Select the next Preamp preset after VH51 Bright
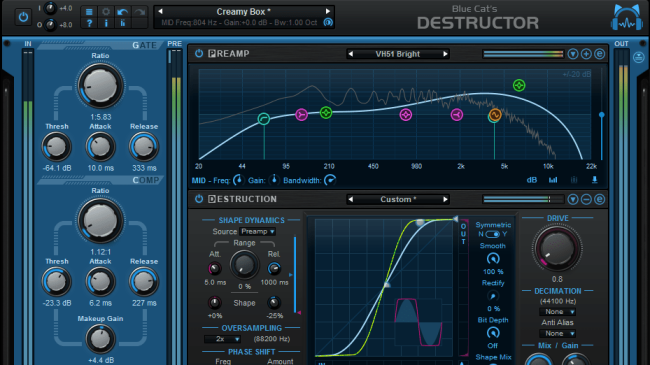 click(445, 54)
